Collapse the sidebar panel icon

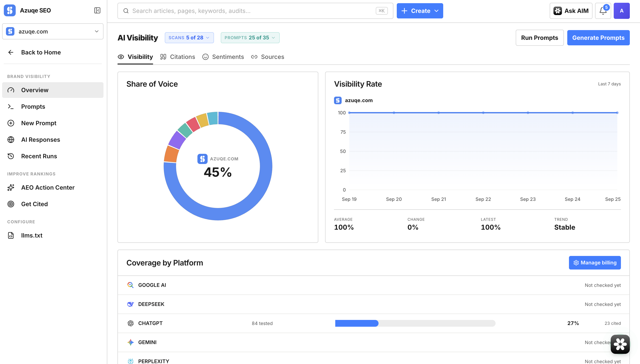click(97, 11)
